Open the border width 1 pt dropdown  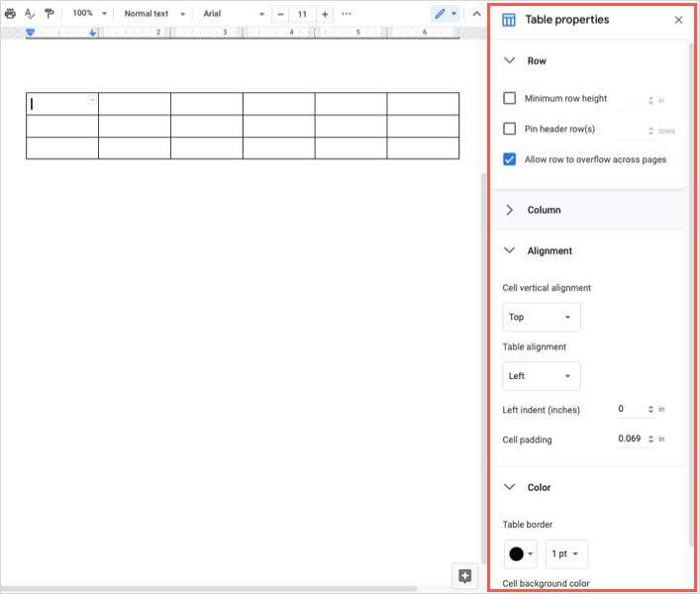pyautogui.click(x=566, y=553)
